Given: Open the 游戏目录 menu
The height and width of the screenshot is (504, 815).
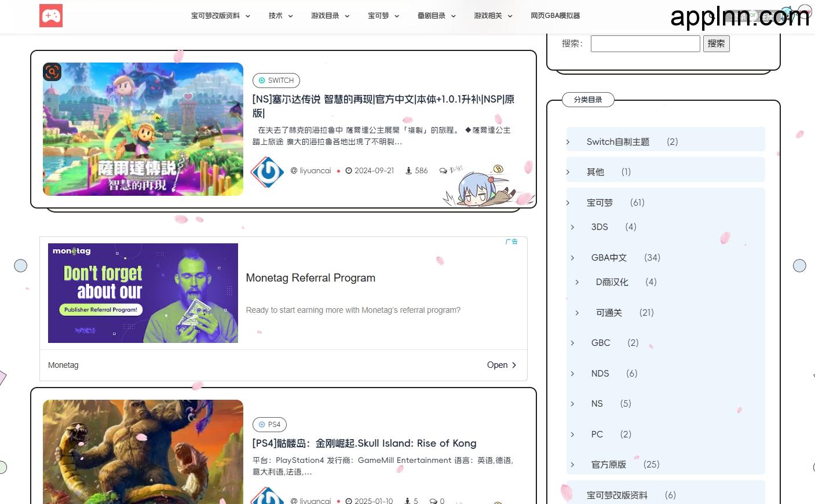Looking at the screenshot, I should point(325,16).
